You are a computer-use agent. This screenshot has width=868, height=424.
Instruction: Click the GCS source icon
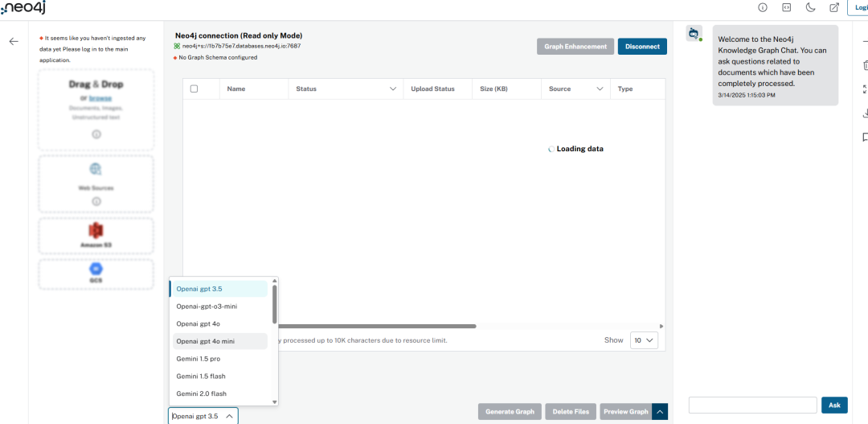[96, 270]
